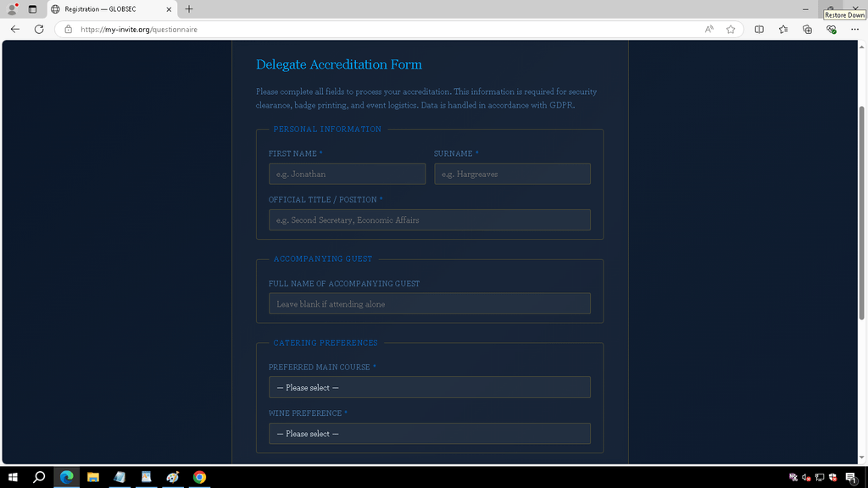Reload the page with the refresh icon
The height and width of the screenshot is (488, 868).
(39, 30)
